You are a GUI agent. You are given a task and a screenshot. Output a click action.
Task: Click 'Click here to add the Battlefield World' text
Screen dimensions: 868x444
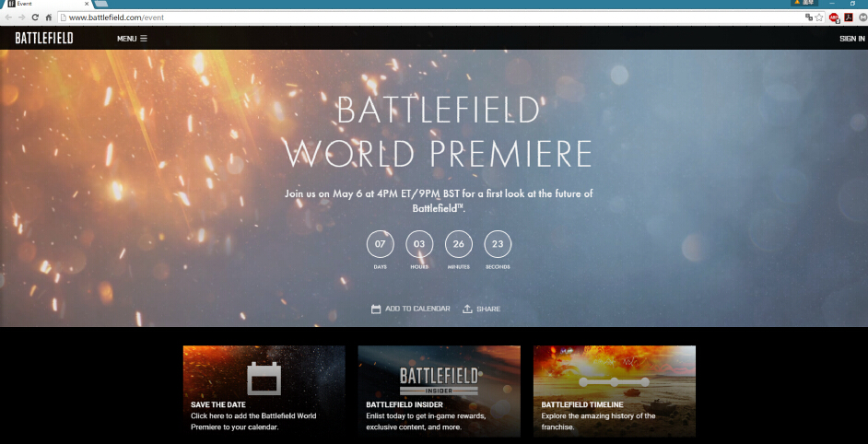[x=253, y=421]
